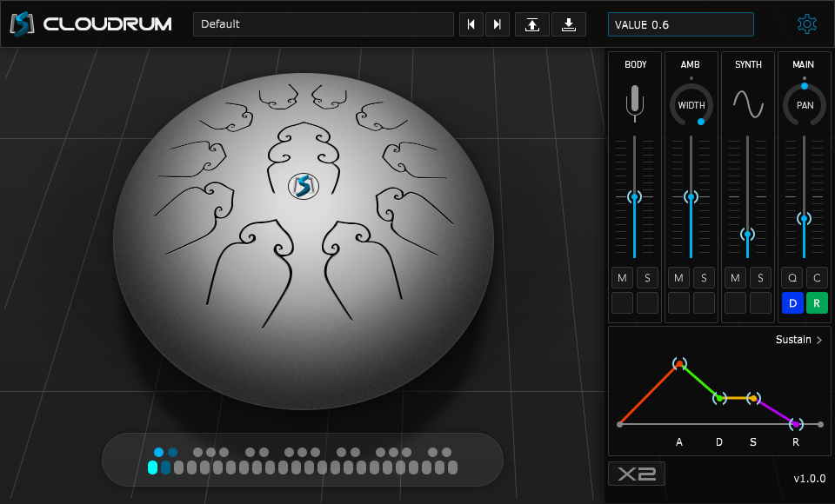Solo the AMB channel
Screen dimensions: 835x504
(x=704, y=277)
